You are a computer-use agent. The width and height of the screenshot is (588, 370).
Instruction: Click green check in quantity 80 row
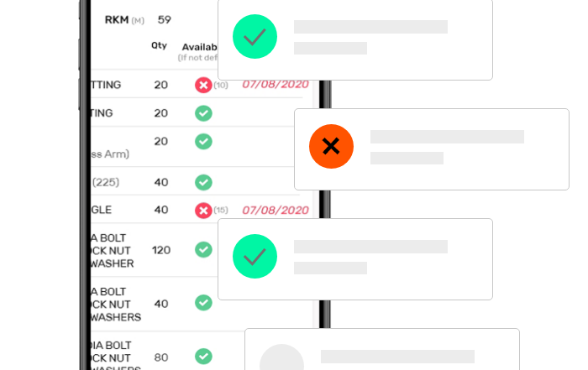[x=203, y=356]
